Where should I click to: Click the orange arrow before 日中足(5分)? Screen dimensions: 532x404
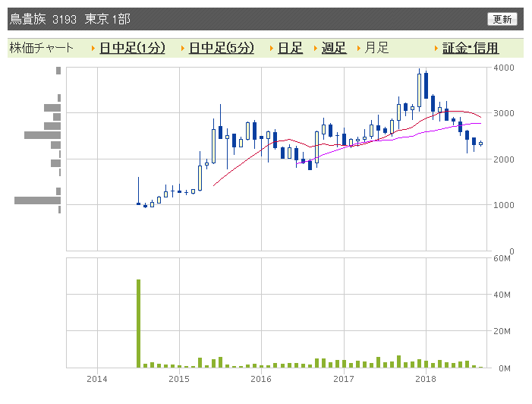183,49
